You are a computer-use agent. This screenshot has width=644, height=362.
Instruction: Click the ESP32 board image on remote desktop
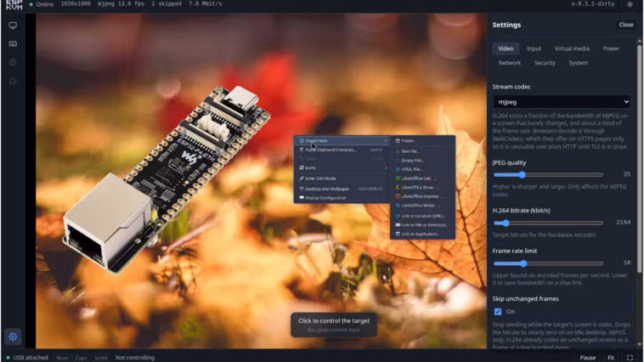point(167,179)
